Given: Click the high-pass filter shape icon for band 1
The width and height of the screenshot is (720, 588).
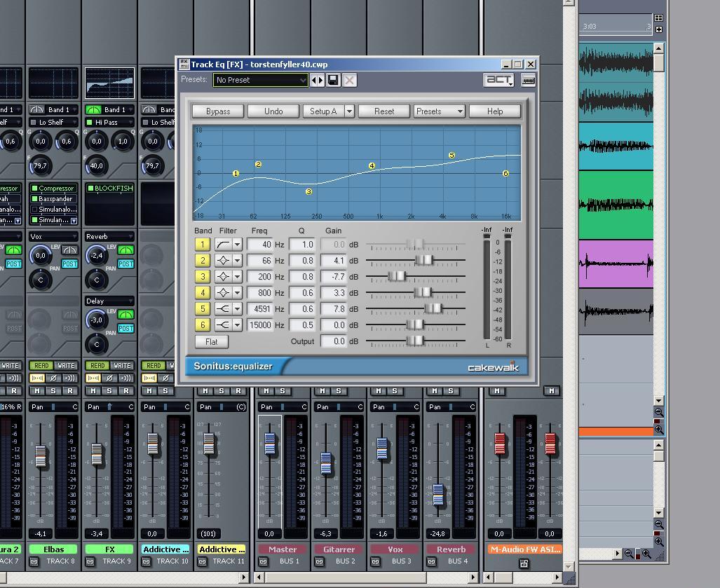Looking at the screenshot, I should coord(223,245).
